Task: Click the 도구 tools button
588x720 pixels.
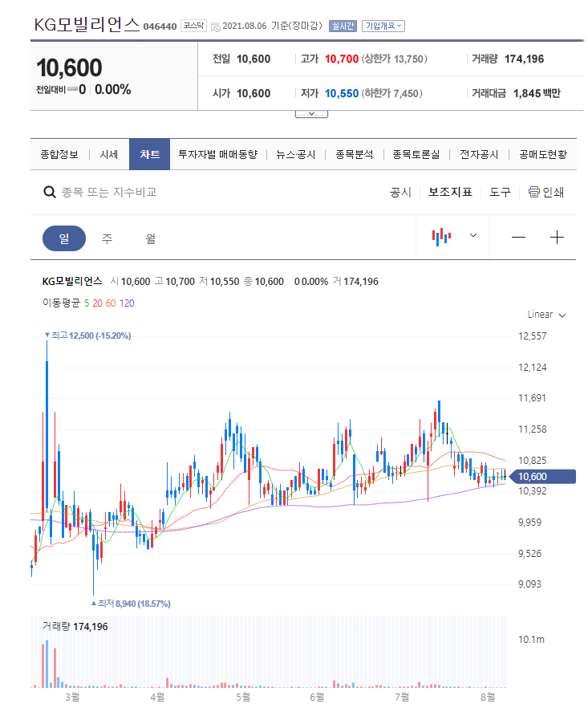Action: point(500,192)
